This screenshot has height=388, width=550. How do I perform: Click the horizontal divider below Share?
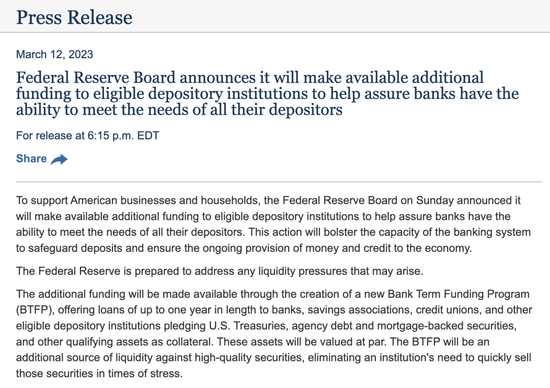(279, 182)
